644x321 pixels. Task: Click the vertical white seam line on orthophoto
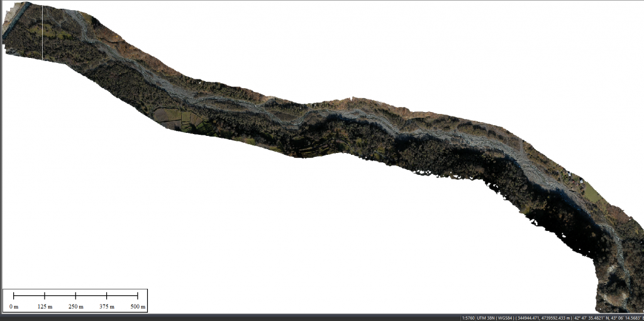coord(42,38)
